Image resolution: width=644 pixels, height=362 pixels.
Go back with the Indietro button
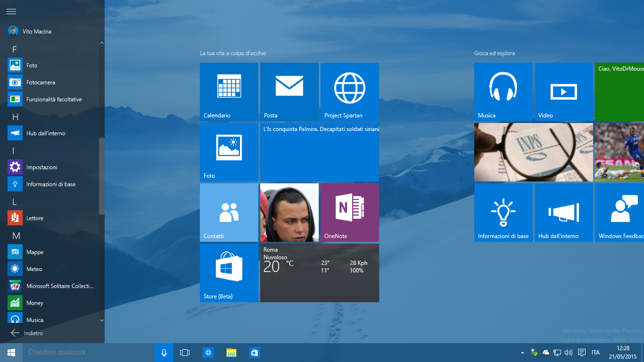(x=27, y=333)
